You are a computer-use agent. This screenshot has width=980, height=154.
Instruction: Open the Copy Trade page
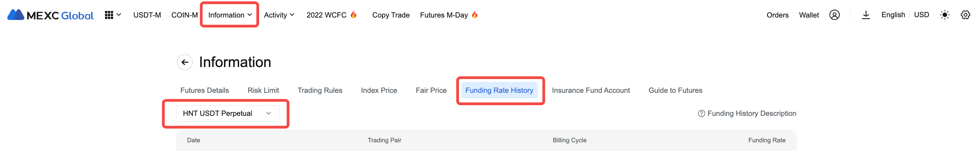(391, 15)
